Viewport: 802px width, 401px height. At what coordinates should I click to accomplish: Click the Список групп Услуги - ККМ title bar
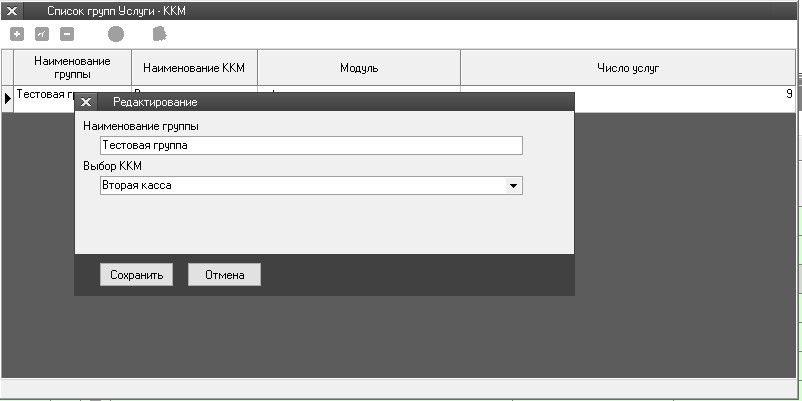pos(400,10)
